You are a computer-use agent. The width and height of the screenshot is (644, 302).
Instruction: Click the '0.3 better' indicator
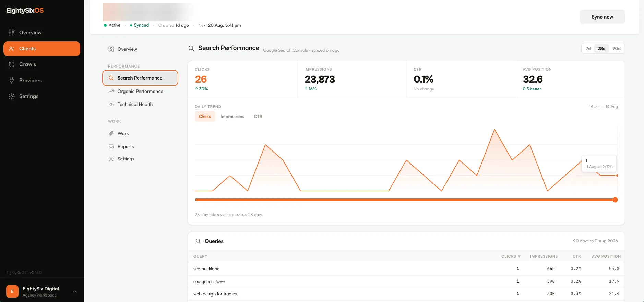[x=532, y=89]
